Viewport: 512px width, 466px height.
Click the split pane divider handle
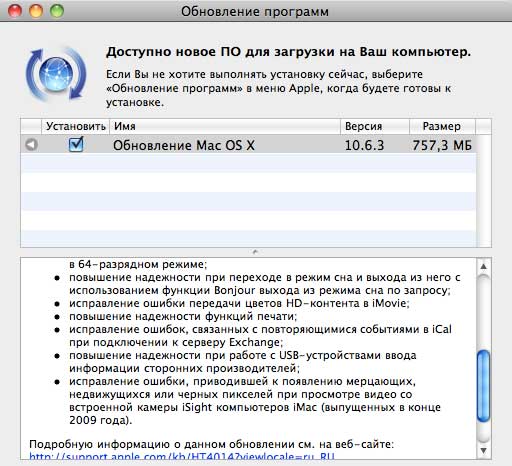click(x=256, y=252)
